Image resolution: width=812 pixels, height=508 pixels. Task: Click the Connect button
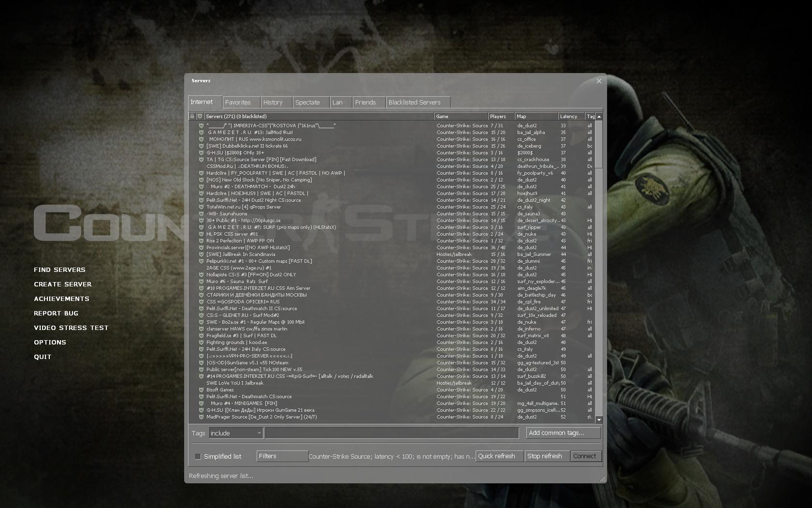pyautogui.click(x=586, y=456)
